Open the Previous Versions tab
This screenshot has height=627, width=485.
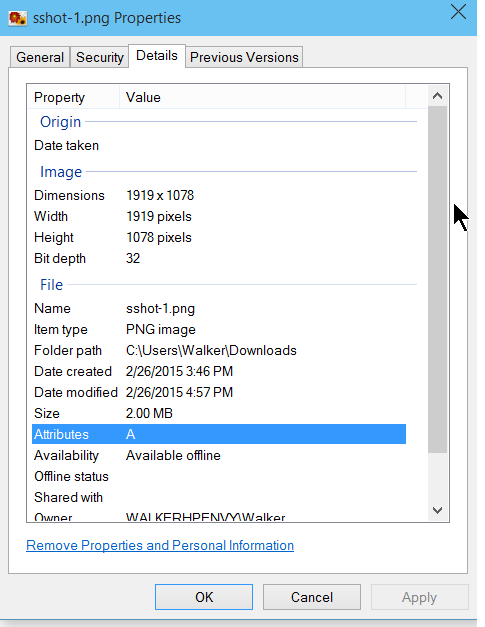coord(244,57)
